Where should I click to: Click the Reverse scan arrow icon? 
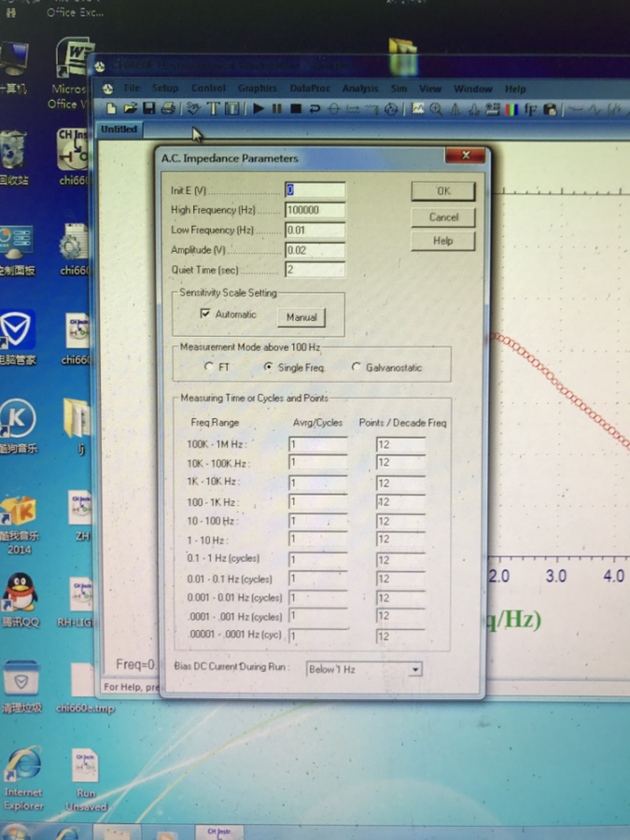pos(315,109)
